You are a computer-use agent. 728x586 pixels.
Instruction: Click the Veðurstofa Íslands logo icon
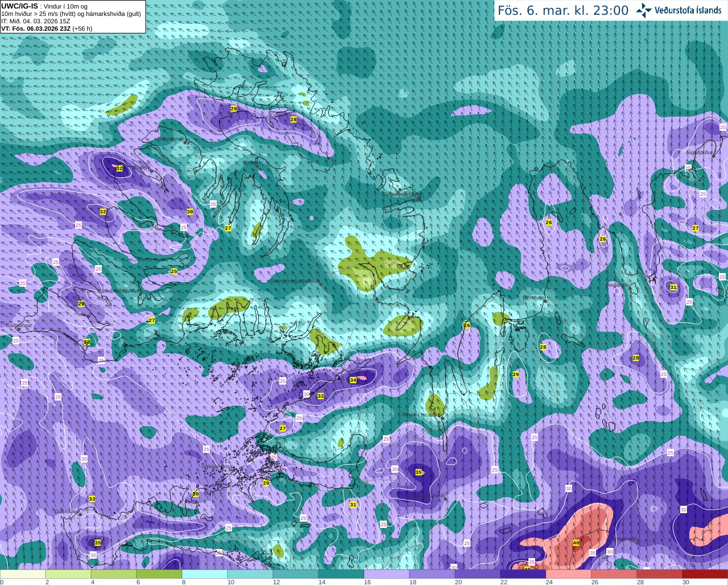(x=643, y=10)
